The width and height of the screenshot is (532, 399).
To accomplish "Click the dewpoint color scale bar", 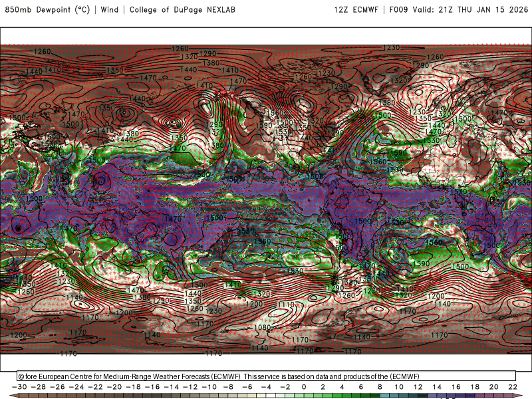I will pyautogui.click(x=266, y=396).
